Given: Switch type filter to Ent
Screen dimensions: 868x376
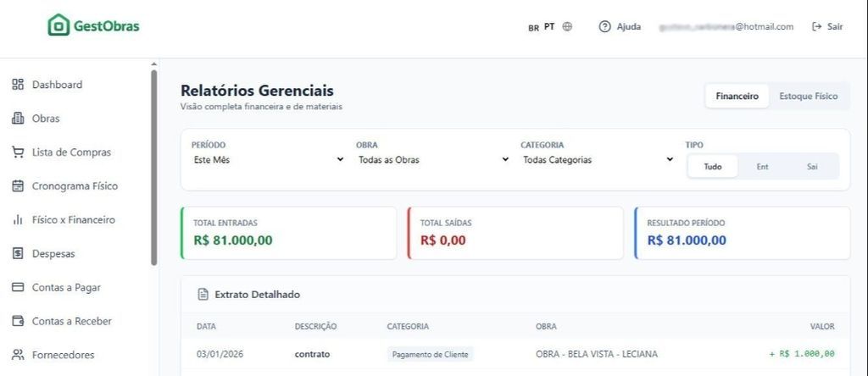Looking at the screenshot, I should click(762, 167).
